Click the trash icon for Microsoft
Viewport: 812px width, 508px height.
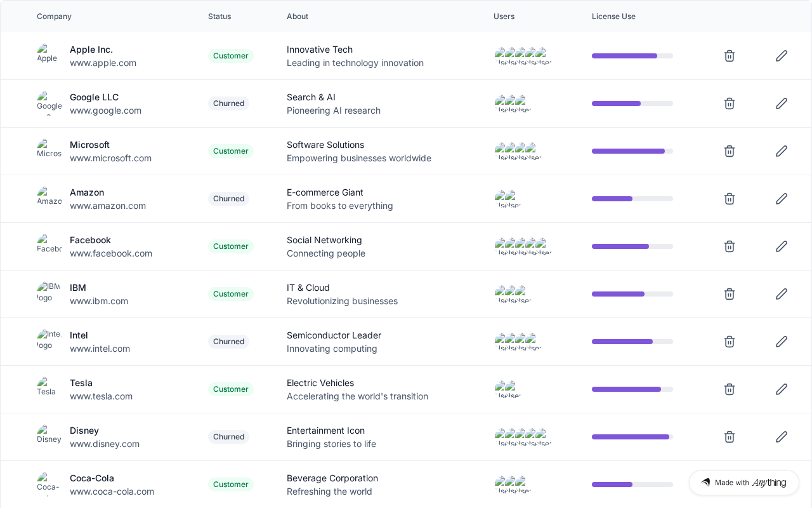[730, 151]
